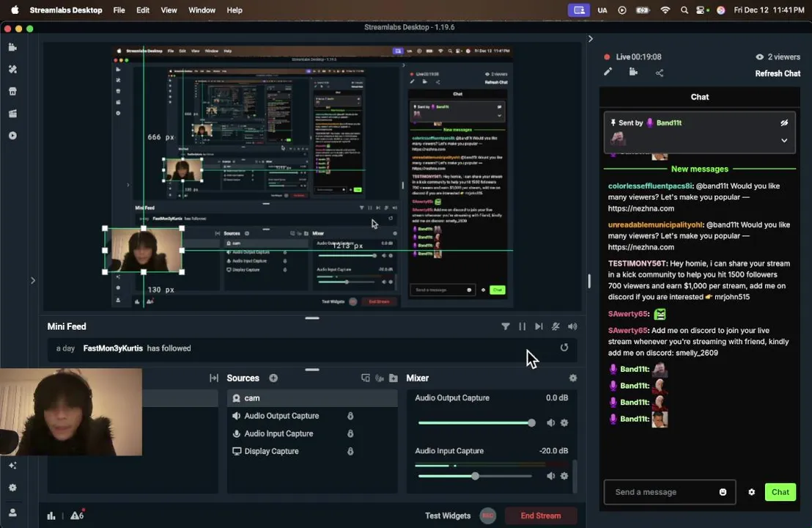
Task: Share the stream with share icon
Action: click(660, 73)
